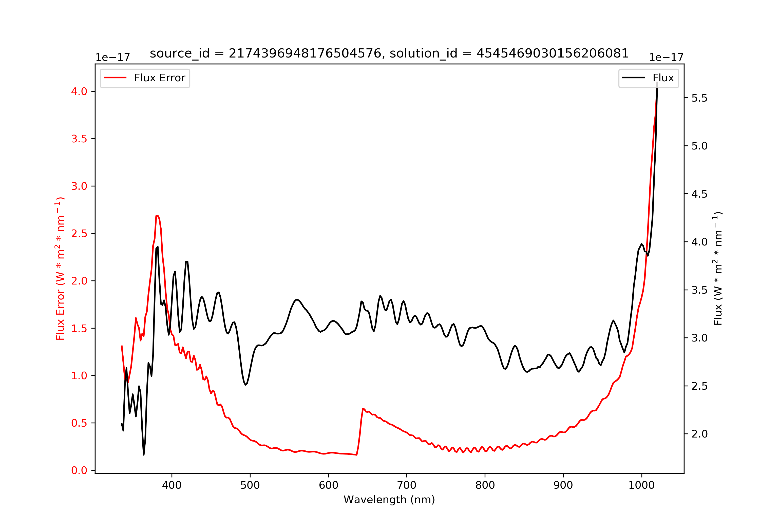This screenshot has width=760, height=532.
Task: Click the 700 tick label on wavelength axis
Action: (x=407, y=485)
